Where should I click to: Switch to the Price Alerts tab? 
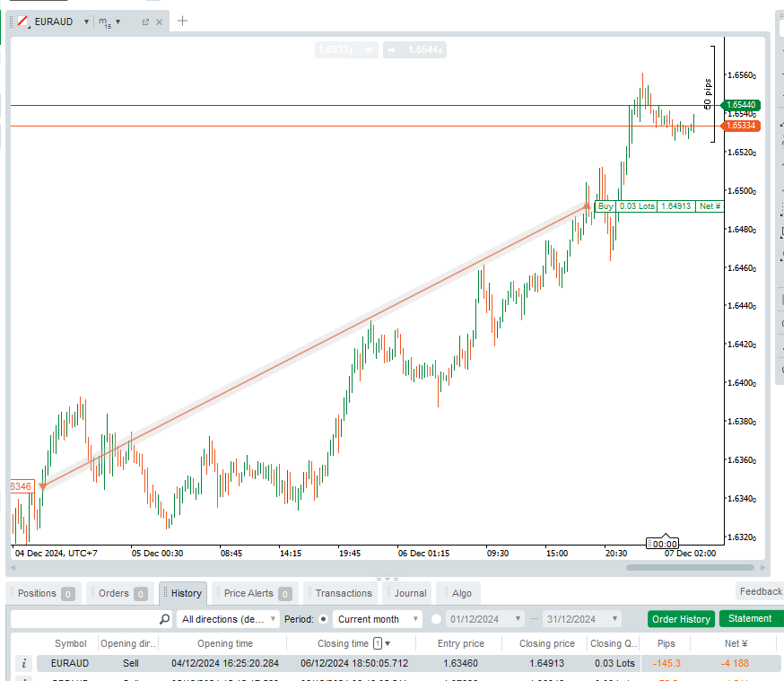pyautogui.click(x=256, y=593)
